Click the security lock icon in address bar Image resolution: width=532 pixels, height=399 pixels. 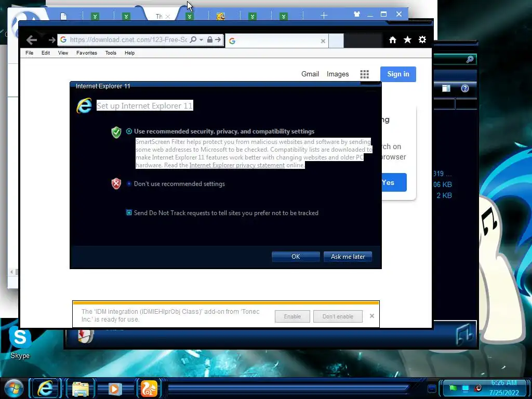(210, 39)
